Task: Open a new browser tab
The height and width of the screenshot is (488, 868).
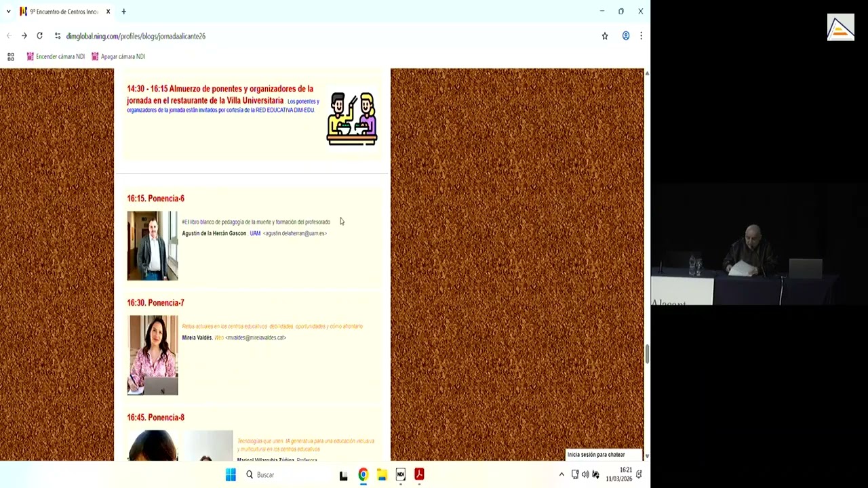Action: click(x=123, y=12)
